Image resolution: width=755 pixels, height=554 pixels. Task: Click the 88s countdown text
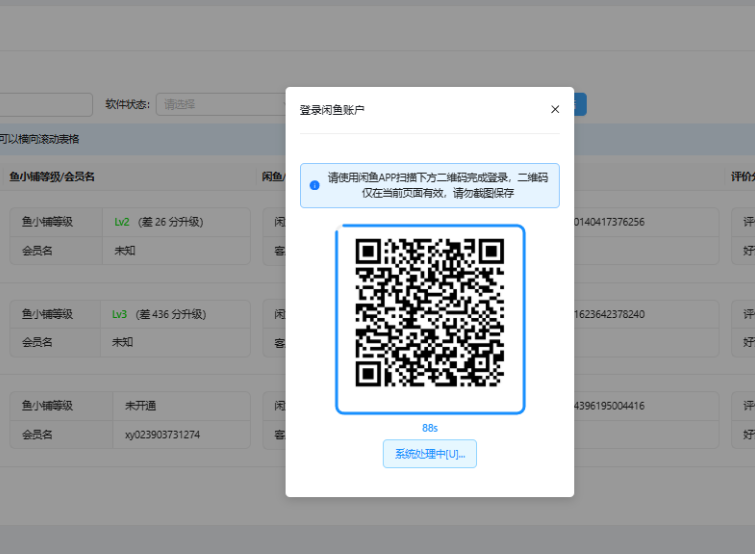pos(430,428)
